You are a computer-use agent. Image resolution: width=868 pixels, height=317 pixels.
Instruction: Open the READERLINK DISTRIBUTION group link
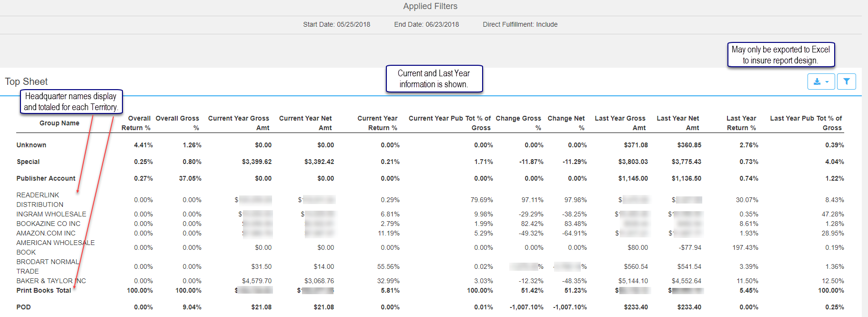pyautogui.click(x=38, y=200)
